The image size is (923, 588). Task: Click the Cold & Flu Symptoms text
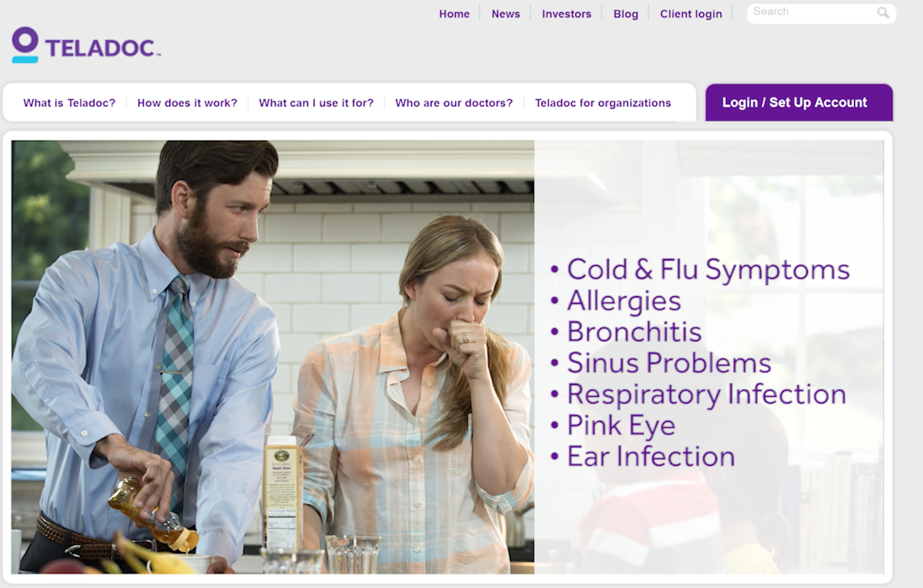[x=709, y=269]
